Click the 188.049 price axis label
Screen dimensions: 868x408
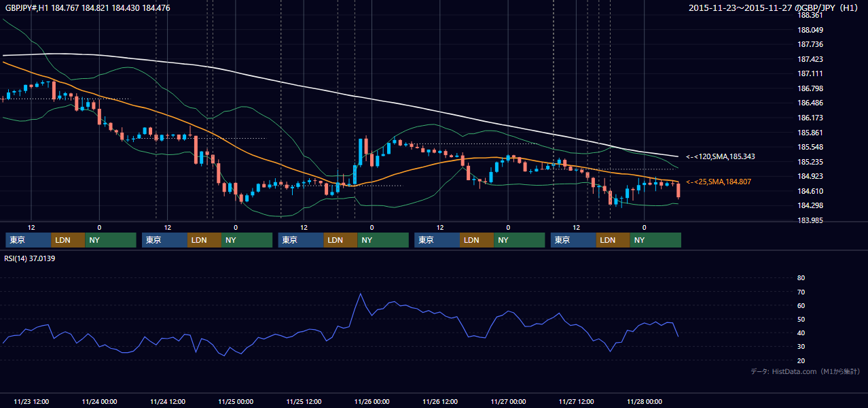coord(810,30)
